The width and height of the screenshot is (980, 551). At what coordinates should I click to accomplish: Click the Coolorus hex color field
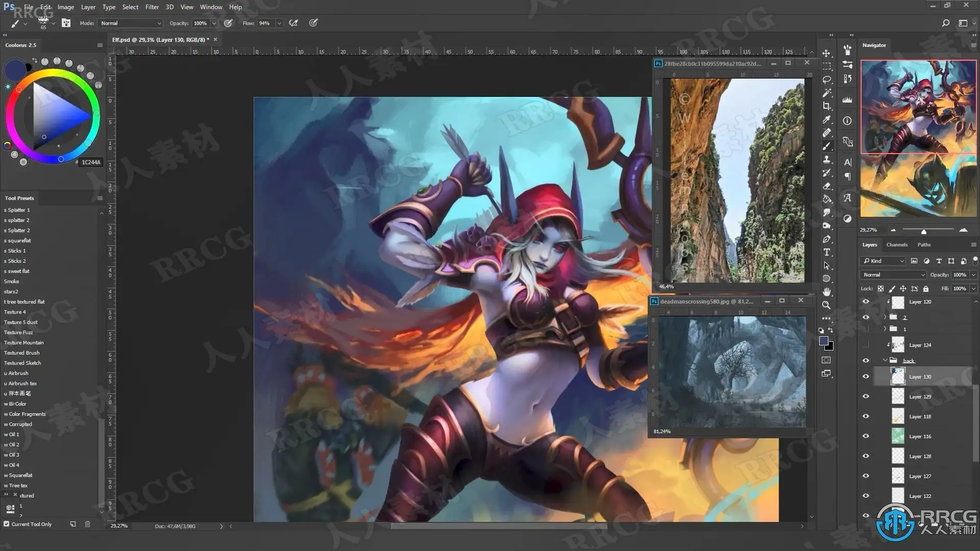[x=91, y=162]
